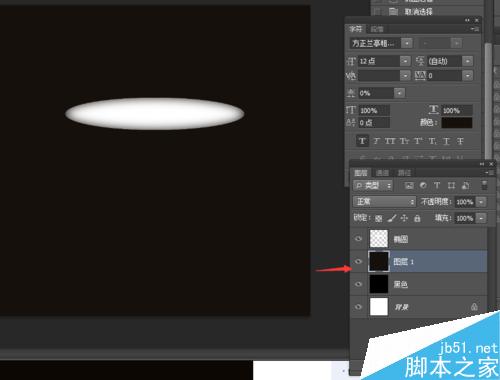Image resolution: width=500 pixels, height=380 pixels.
Task: Switch to the 路径 Paths tab
Action: coord(404,173)
